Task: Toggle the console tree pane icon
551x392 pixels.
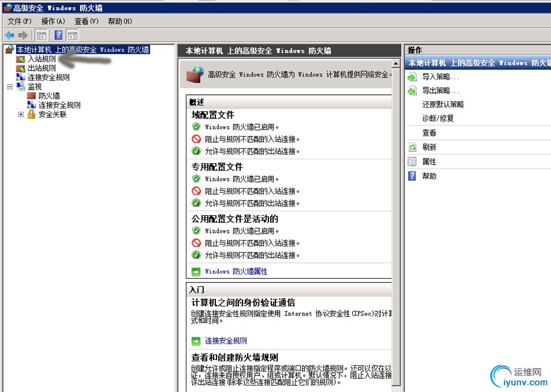Action: click(x=41, y=35)
